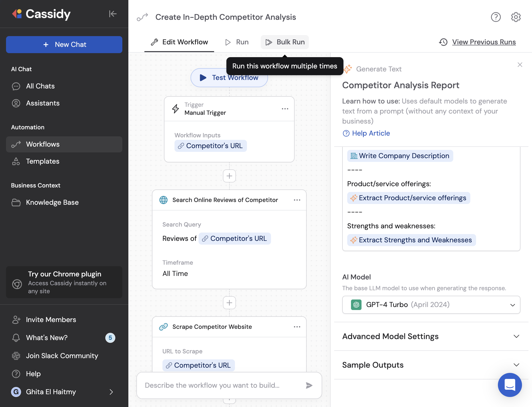Open workflow settings gear icon
532x407 pixels.
tap(516, 17)
